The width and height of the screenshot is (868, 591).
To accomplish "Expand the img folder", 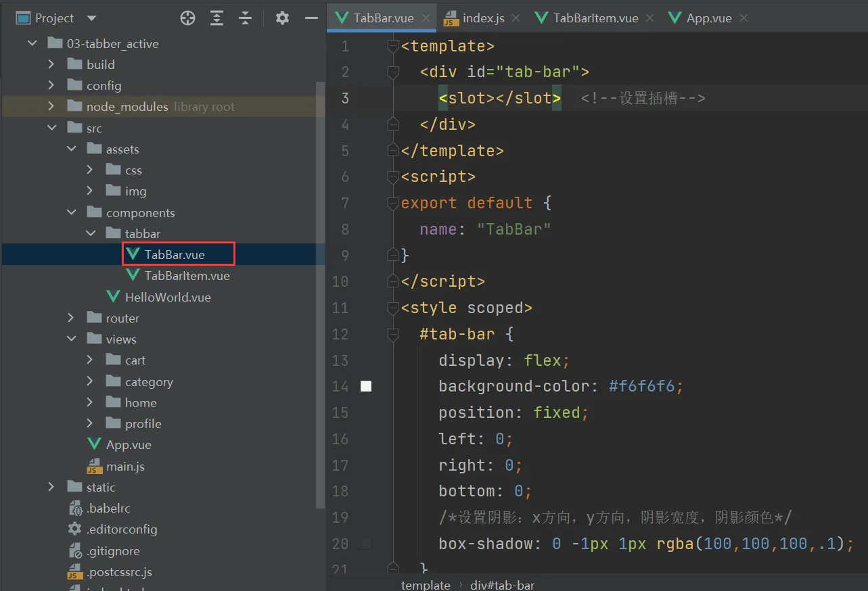I will [90, 191].
